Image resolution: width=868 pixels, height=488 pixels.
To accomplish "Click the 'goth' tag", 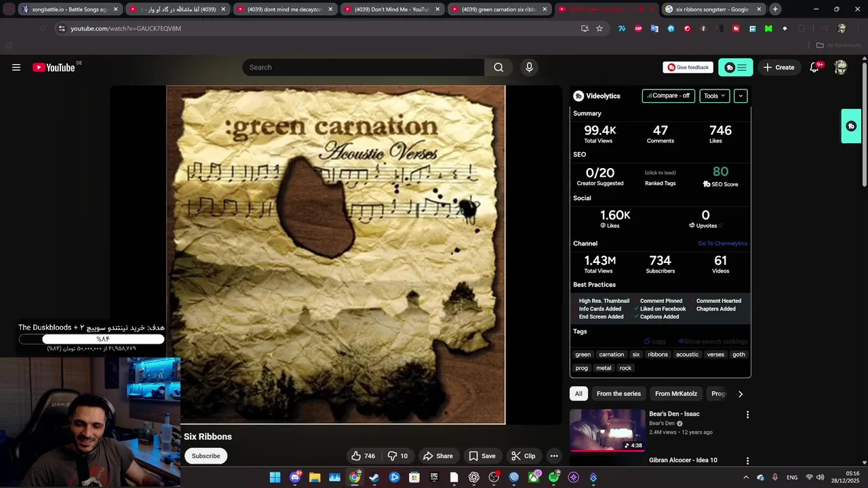I will coord(738,354).
